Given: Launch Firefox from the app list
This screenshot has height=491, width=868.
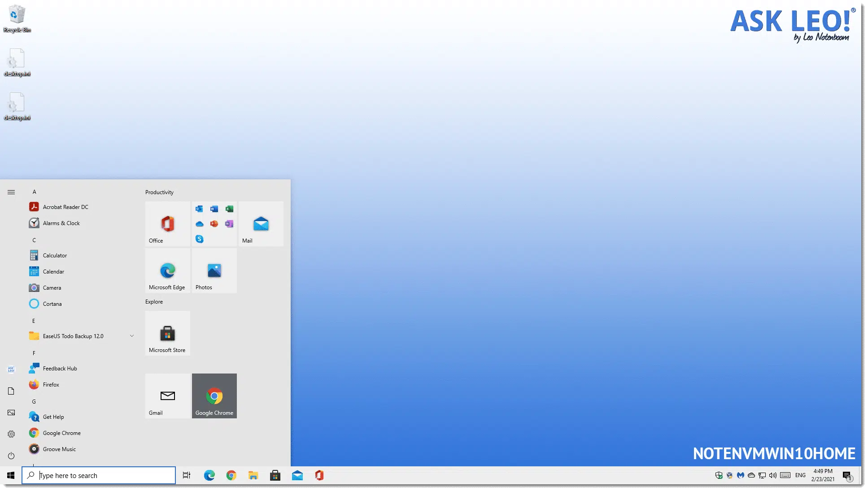Looking at the screenshot, I should click(x=81, y=384).
